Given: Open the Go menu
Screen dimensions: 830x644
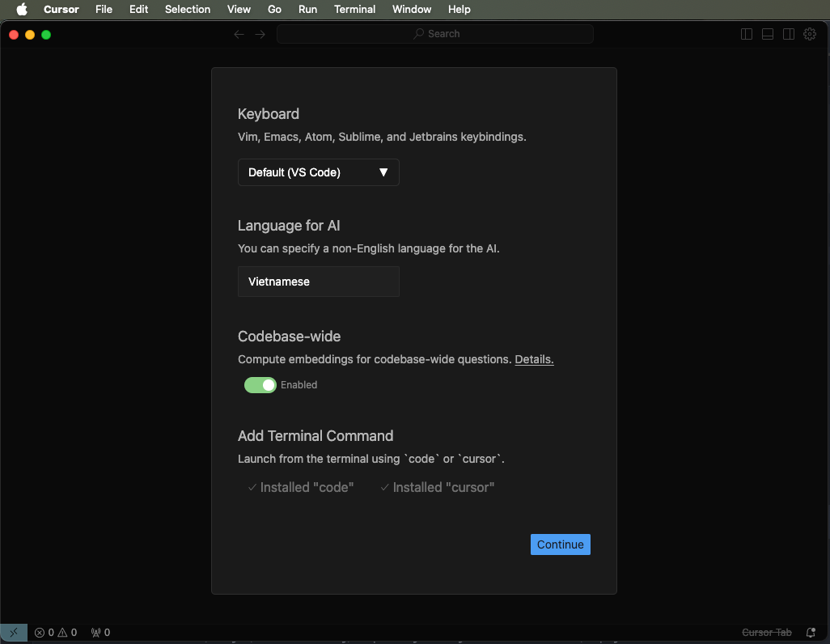Looking at the screenshot, I should [x=274, y=9].
